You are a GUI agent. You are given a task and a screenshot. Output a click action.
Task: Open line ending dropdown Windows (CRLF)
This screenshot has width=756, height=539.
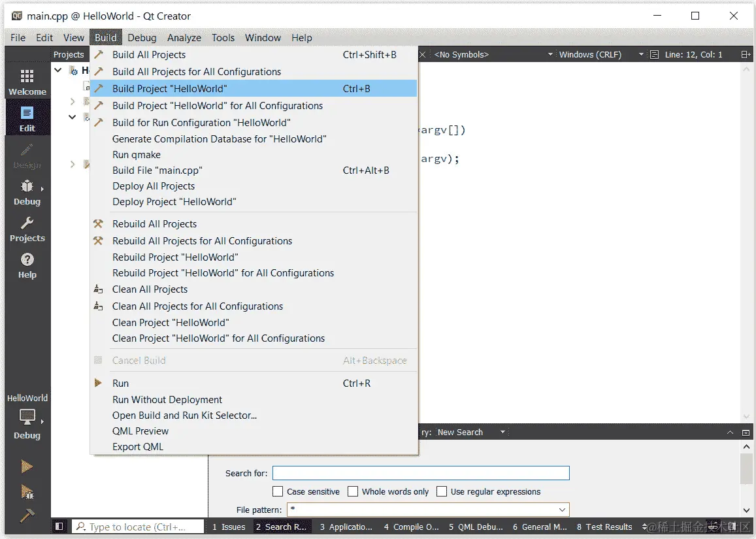pos(600,54)
